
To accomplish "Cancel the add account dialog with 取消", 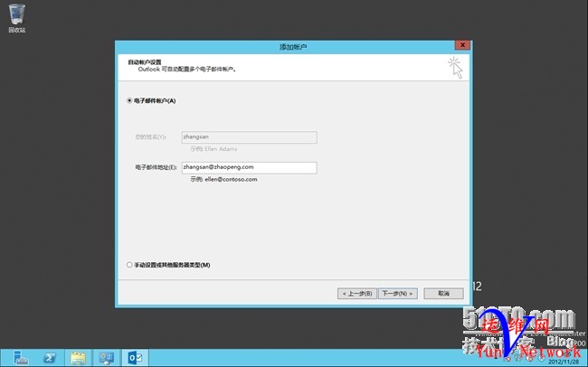I will click(443, 294).
